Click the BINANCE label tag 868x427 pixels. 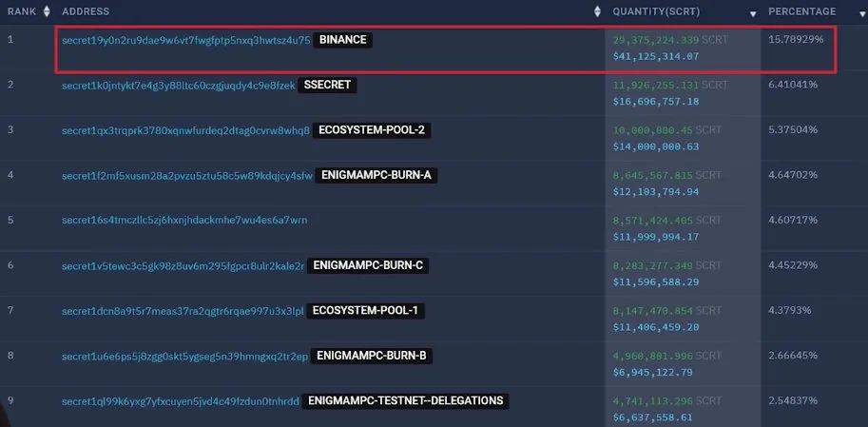click(343, 40)
